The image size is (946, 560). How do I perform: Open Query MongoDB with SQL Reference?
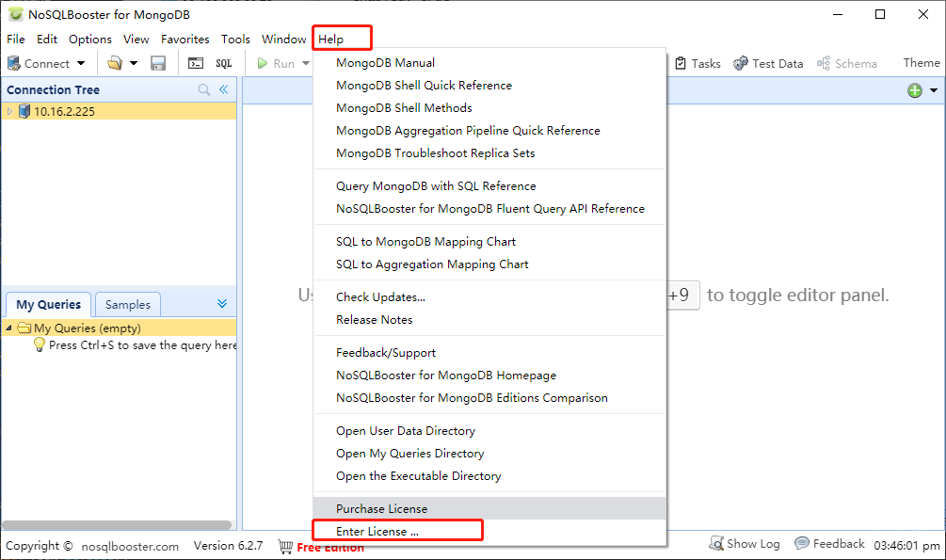tap(489, 185)
